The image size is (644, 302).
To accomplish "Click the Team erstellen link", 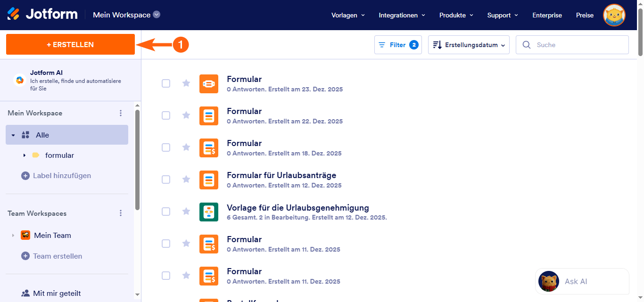I will point(58,256).
